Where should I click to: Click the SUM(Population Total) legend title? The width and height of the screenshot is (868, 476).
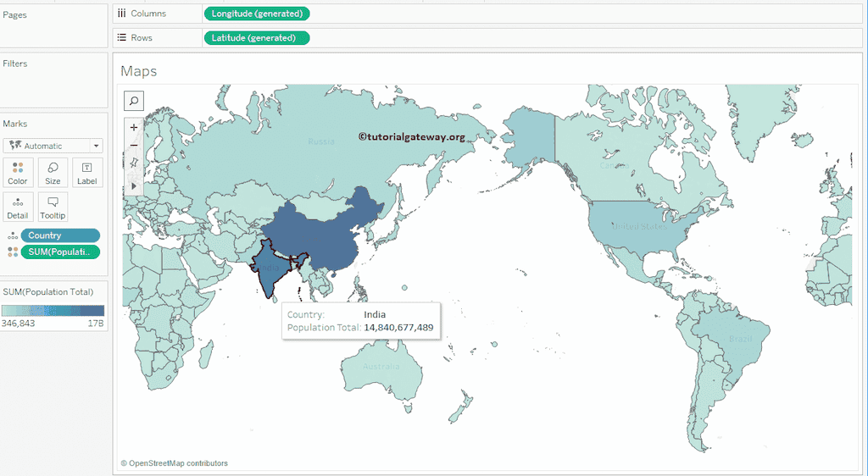coord(48,292)
